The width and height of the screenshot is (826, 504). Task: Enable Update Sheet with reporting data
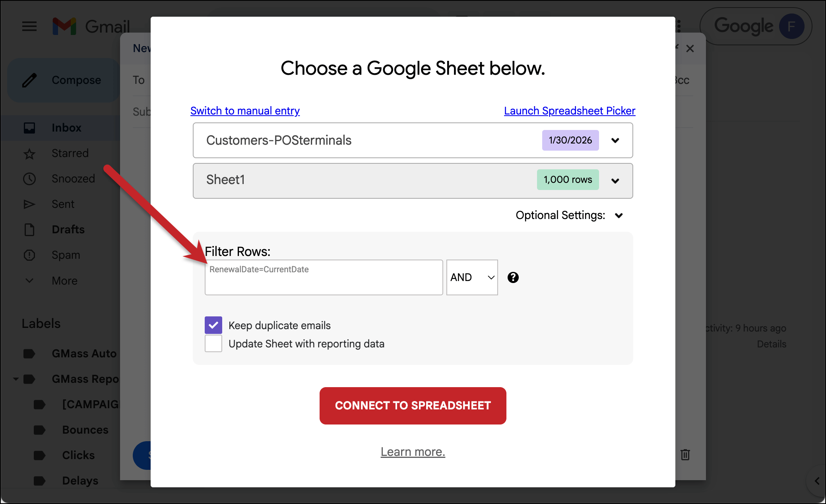pyautogui.click(x=213, y=343)
